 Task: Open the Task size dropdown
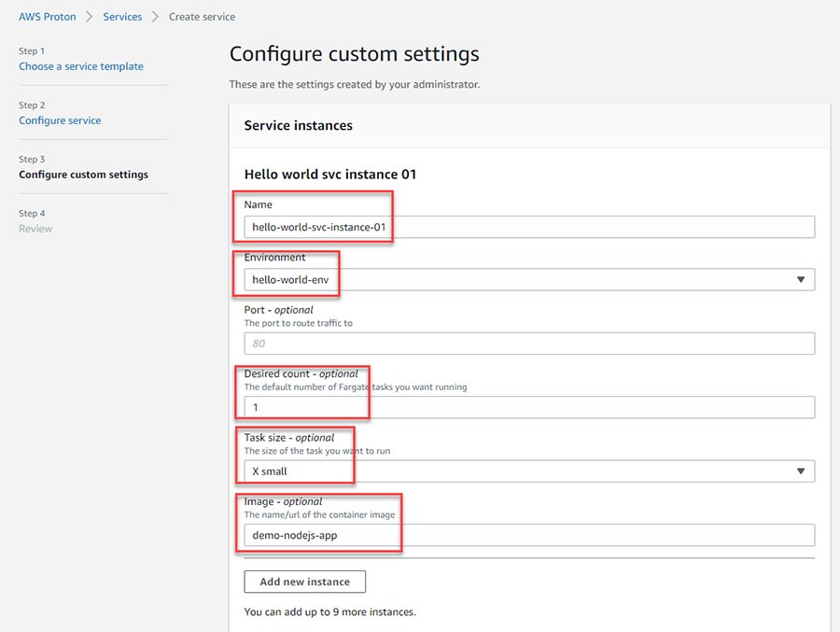coord(527,470)
